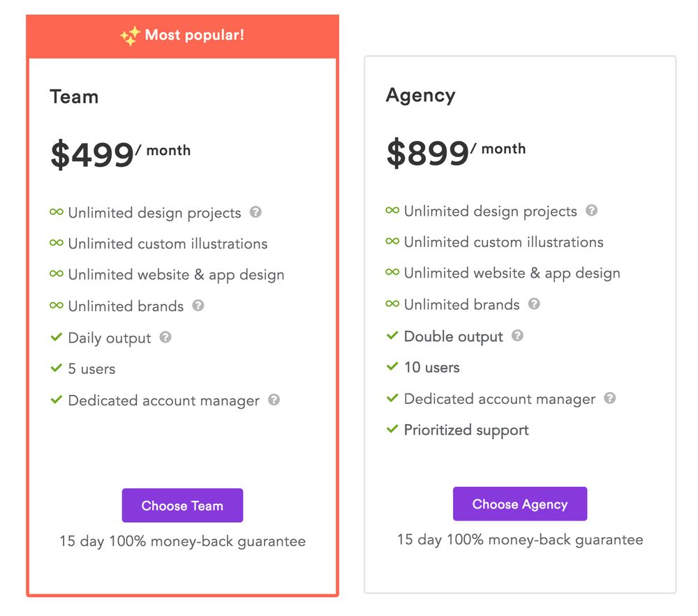698x616 pixels.
Task: Select the Team plan heading
Action: pos(75,96)
